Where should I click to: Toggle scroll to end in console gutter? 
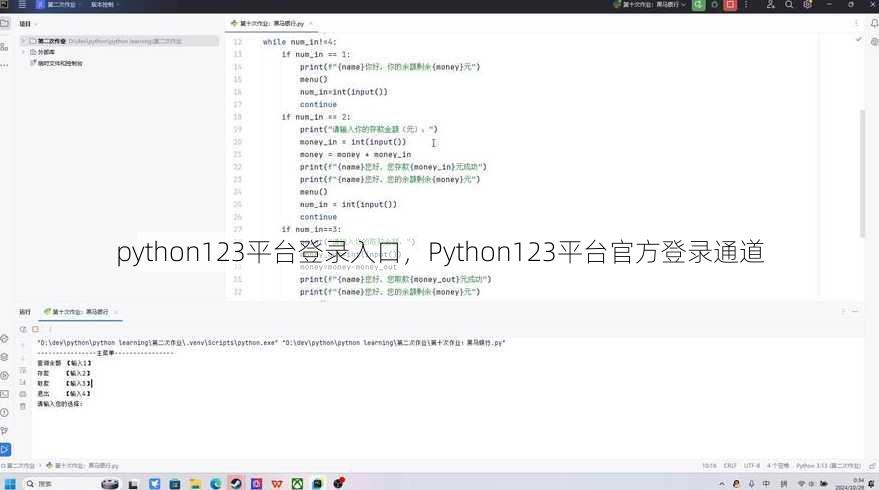23,382
